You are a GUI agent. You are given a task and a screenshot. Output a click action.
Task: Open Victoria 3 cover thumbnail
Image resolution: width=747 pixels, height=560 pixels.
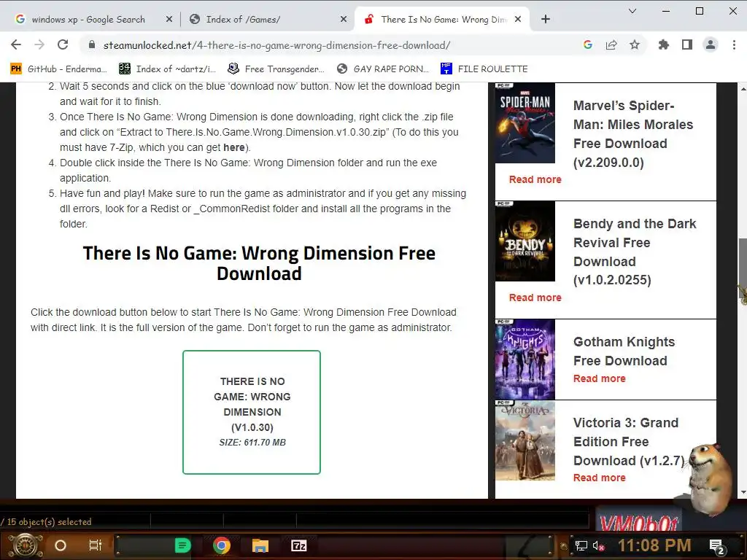pyautogui.click(x=525, y=440)
